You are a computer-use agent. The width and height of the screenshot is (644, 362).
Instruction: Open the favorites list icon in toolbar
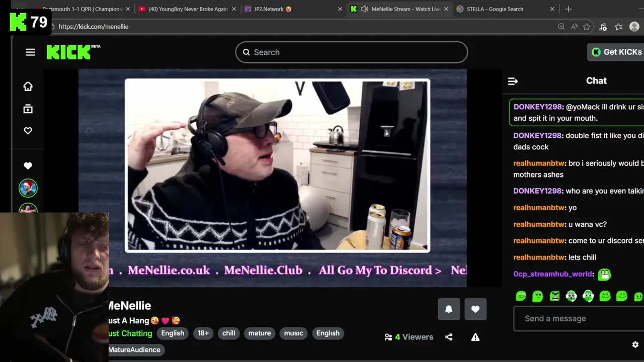pos(619,27)
